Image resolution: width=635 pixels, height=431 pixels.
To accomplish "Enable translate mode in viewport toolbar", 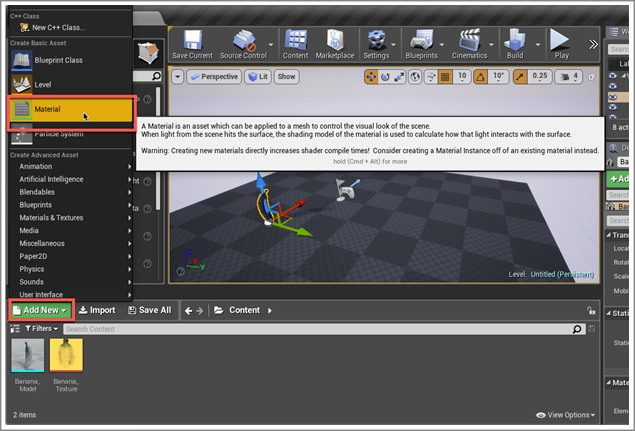I will [371, 77].
